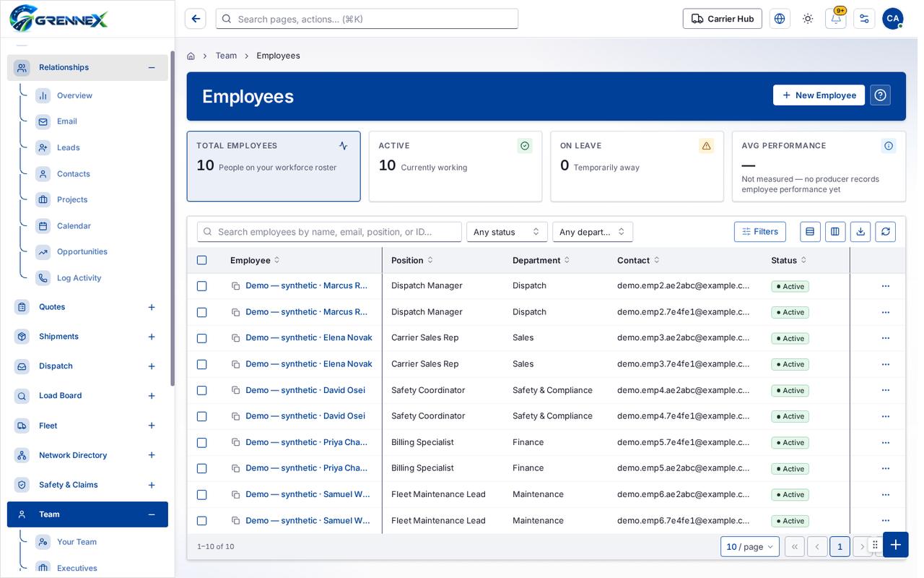
Task: Tick the select-all checkbox in the table header
Action: coord(201,260)
